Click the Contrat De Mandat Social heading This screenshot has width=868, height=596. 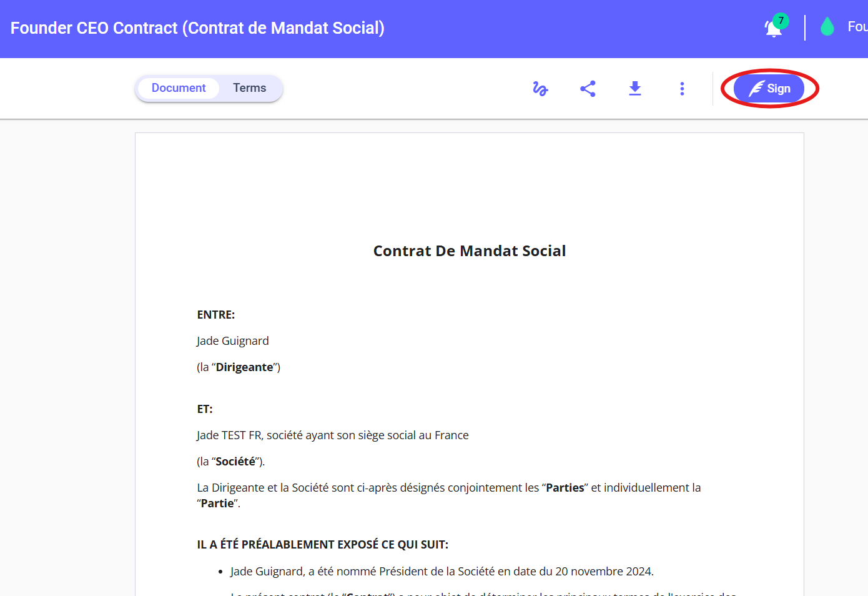click(x=469, y=251)
